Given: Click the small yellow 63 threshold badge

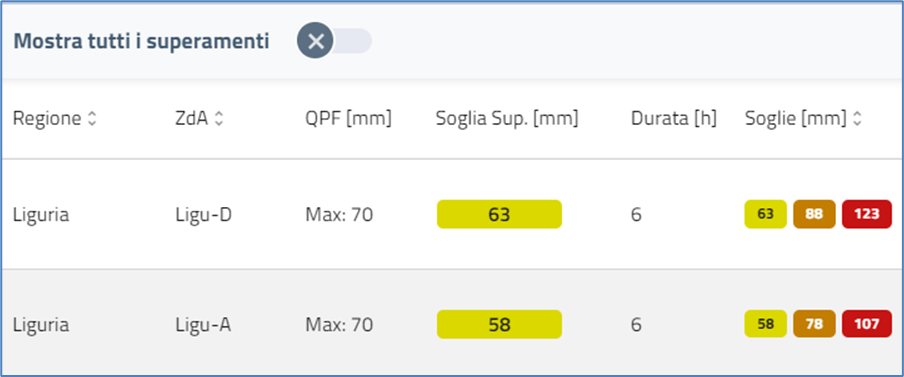Looking at the screenshot, I should coord(766,214).
